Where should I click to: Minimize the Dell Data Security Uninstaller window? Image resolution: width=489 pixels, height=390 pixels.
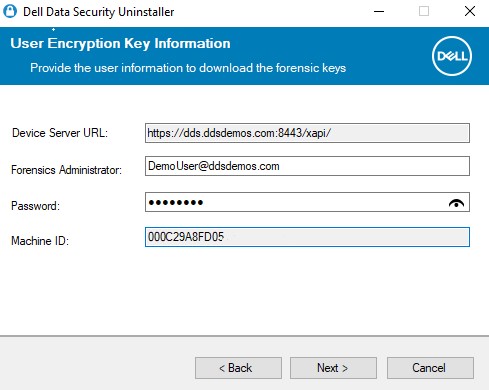(379, 11)
